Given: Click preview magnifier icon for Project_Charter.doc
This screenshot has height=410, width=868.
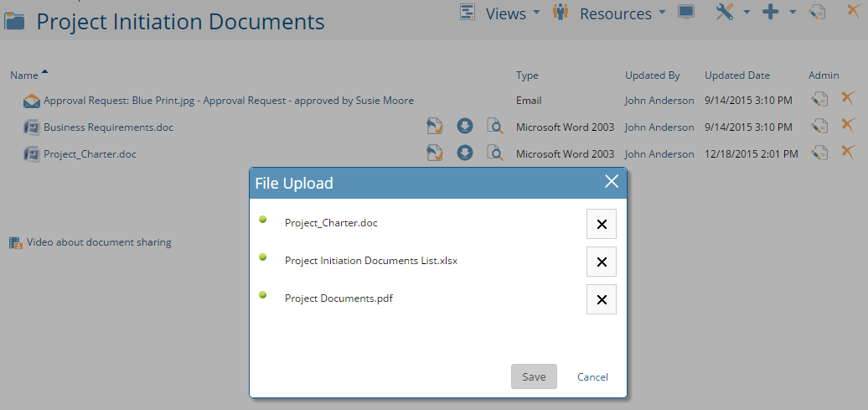Looking at the screenshot, I should tap(495, 153).
